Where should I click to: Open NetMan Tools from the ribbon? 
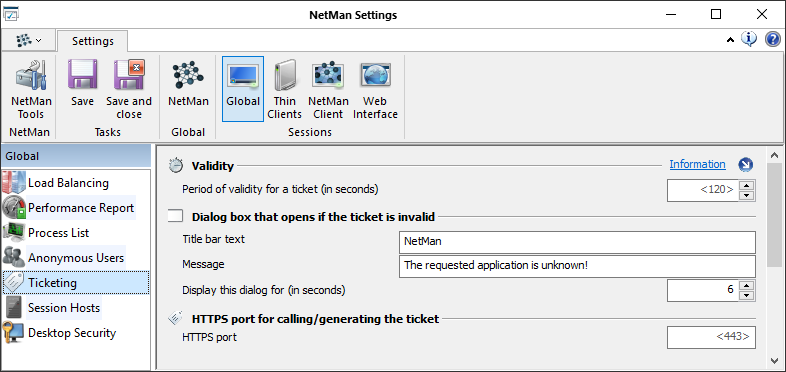click(x=31, y=90)
